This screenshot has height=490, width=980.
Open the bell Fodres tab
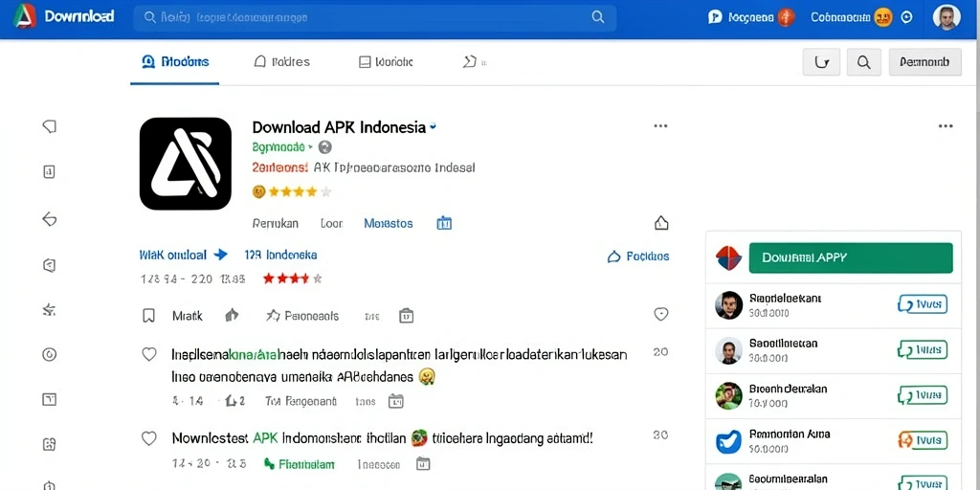[x=282, y=62]
